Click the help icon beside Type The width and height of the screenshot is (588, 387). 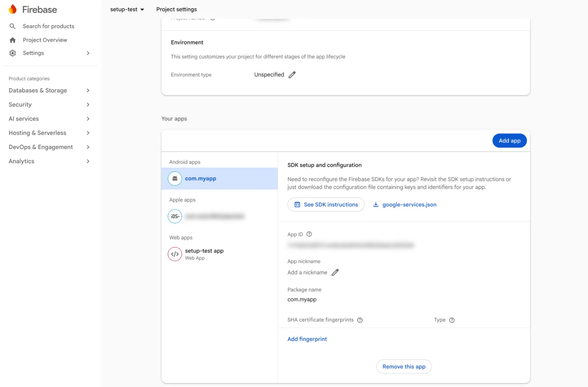coord(452,320)
